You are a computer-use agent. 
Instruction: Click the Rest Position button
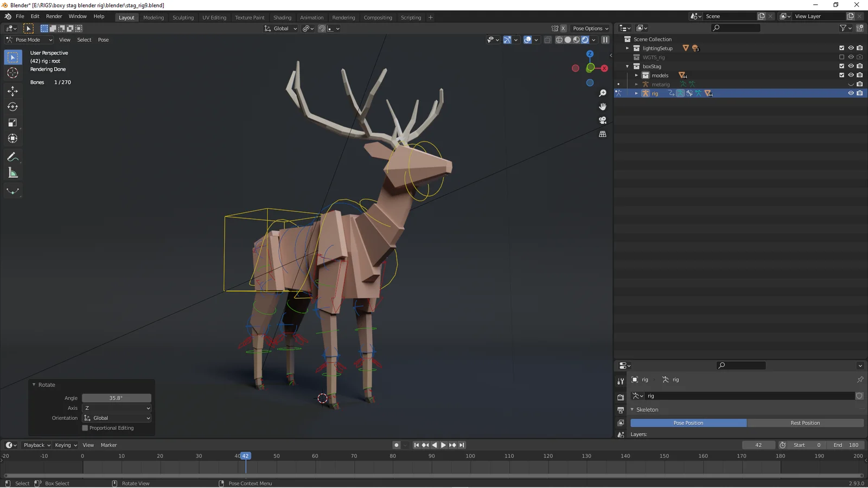(x=805, y=423)
